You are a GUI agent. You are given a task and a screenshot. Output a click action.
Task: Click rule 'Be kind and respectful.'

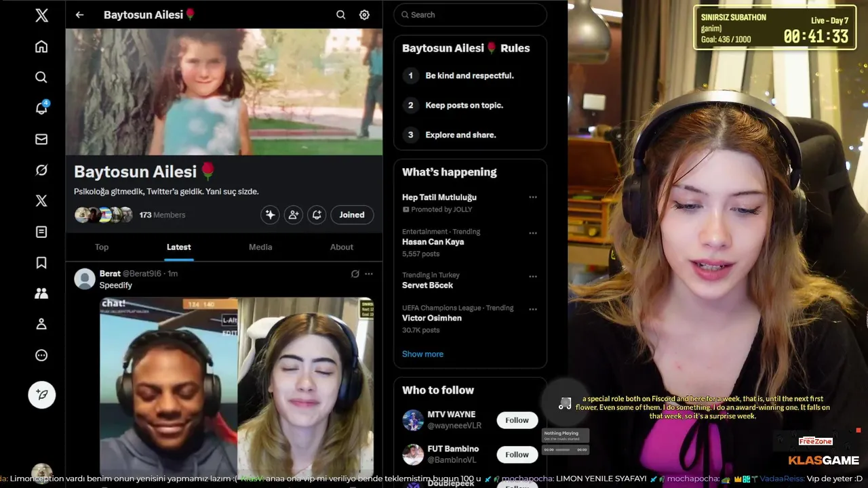[469, 76]
